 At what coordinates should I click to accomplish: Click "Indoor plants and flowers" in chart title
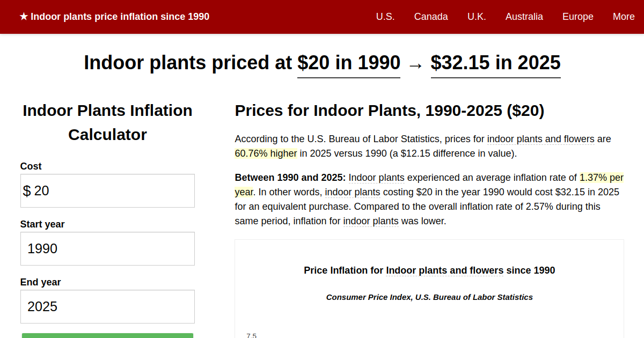click(x=444, y=270)
